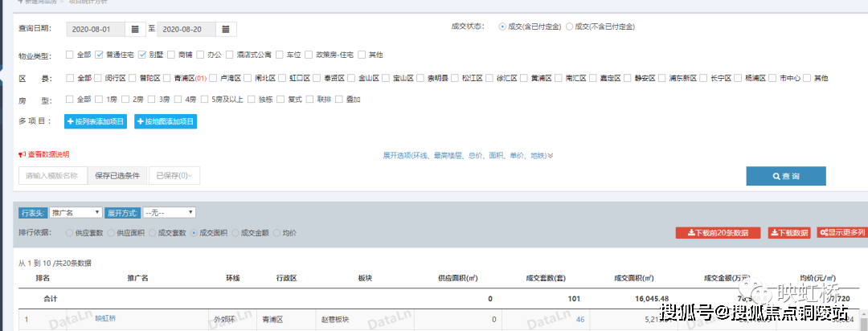Check the 办公 property type
Image resolution: width=868 pixels, height=331 pixels.
200,55
